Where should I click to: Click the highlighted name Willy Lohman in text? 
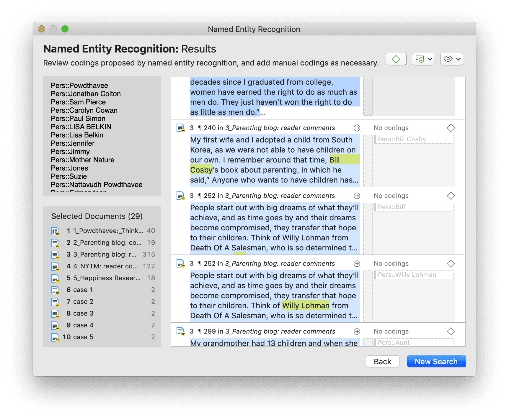306,306
